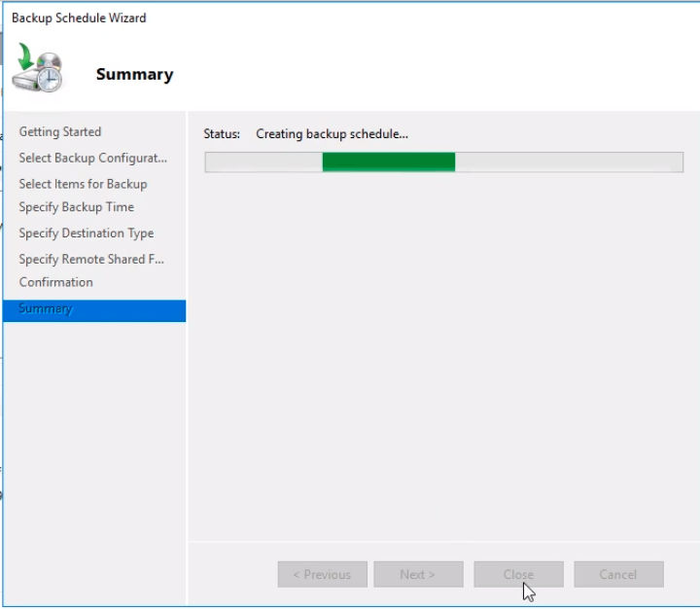Open the Select Backup Configuration step
This screenshot has height=609, width=700.
93,158
